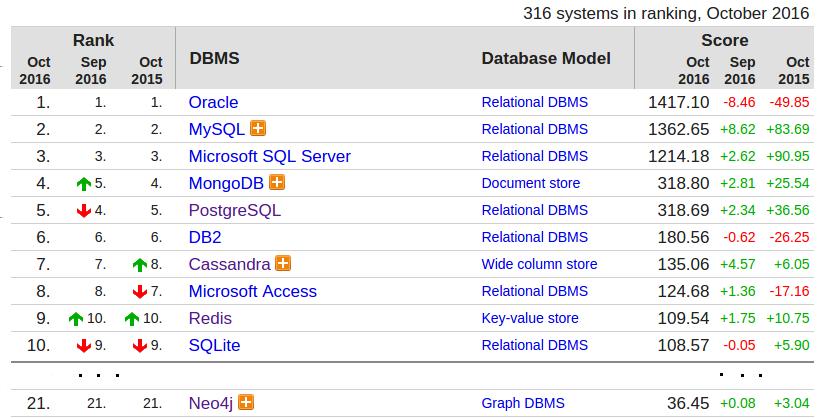Select the MySQL score 1362.65
The image size is (828, 418).
click(x=679, y=129)
